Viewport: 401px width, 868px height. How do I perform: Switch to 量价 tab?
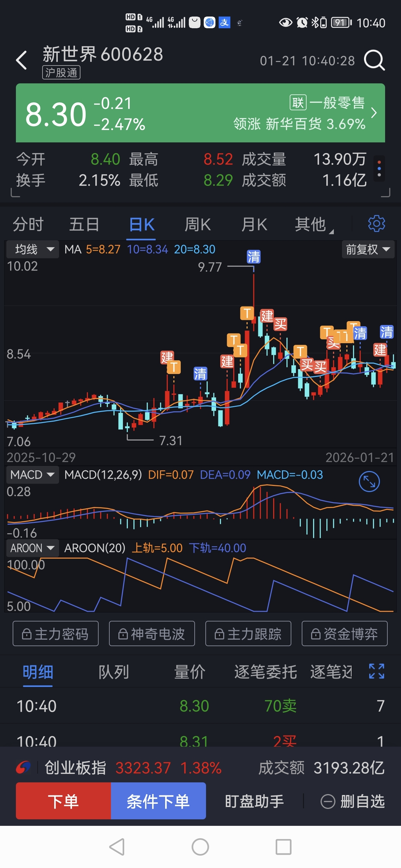(190, 672)
